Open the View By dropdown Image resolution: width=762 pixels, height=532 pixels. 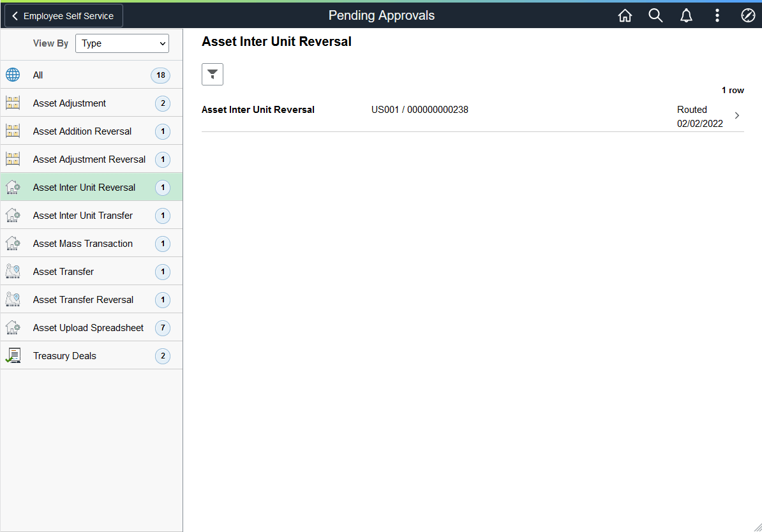(x=122, y=43)
